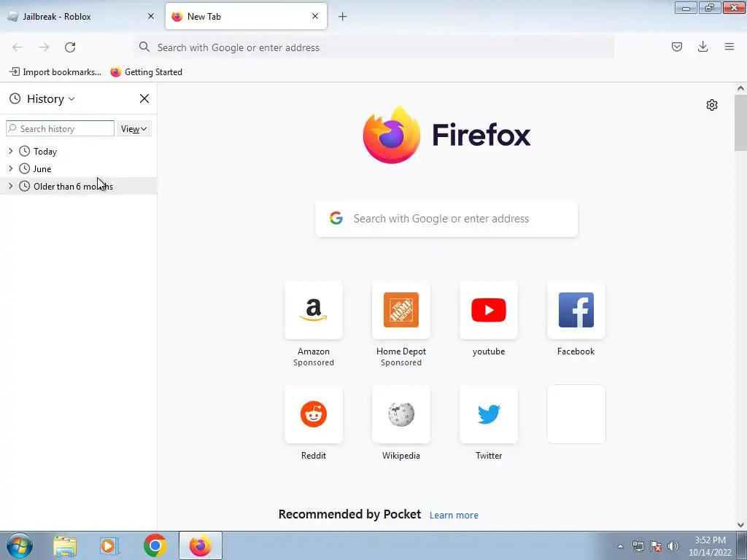
Task: Follow the Learn more link for Pocket
Action: tap(454, 516)
